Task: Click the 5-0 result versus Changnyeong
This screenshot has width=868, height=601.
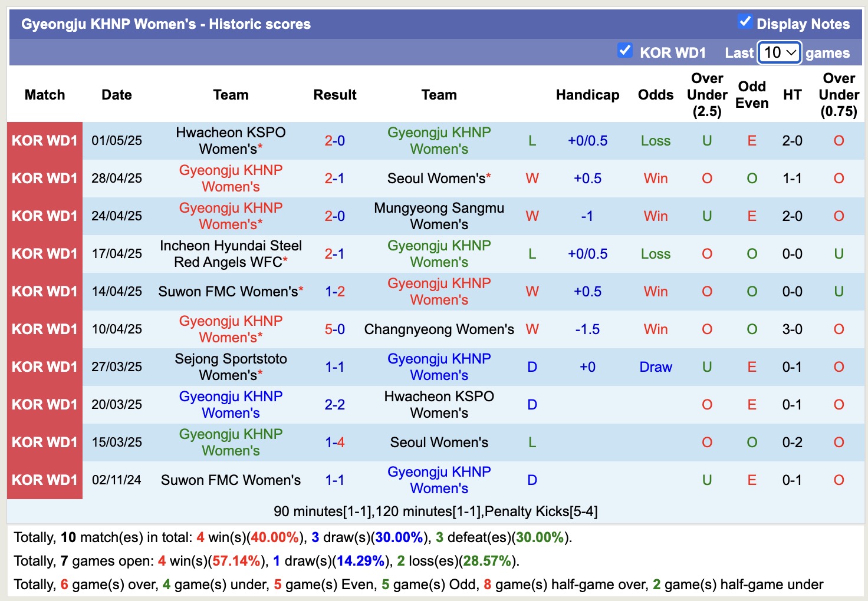Action: click(334, 329)
